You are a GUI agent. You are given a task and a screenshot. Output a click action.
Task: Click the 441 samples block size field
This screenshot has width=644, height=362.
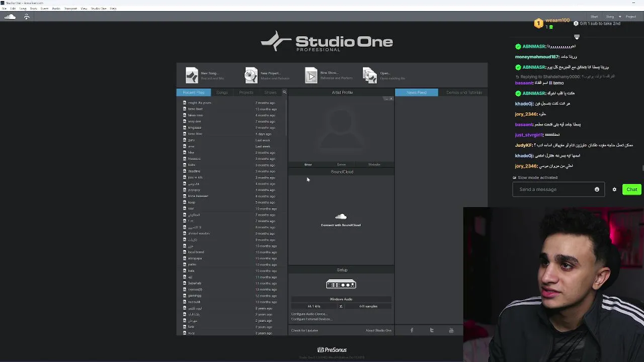pyautogui.click(x=368, y=306)
